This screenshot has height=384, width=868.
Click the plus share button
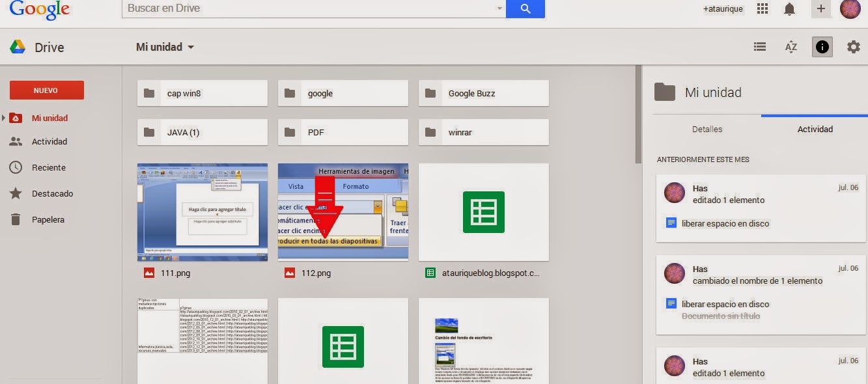[x=820, y=9]
